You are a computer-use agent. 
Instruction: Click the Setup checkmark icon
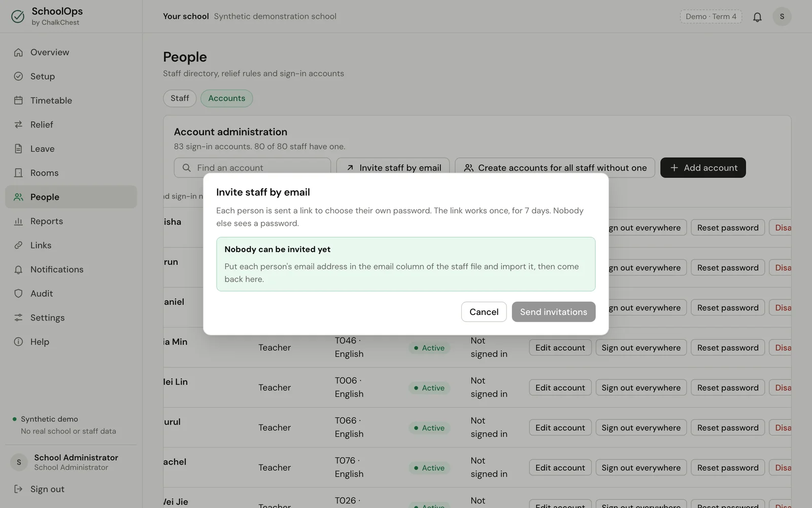[18, 76]
